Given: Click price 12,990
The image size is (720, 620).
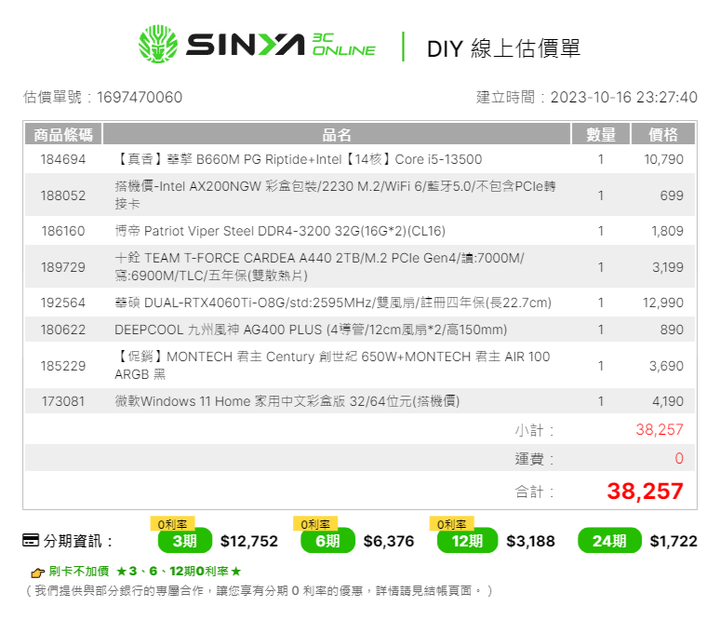Looking at the screenshot, I should 664,303.
